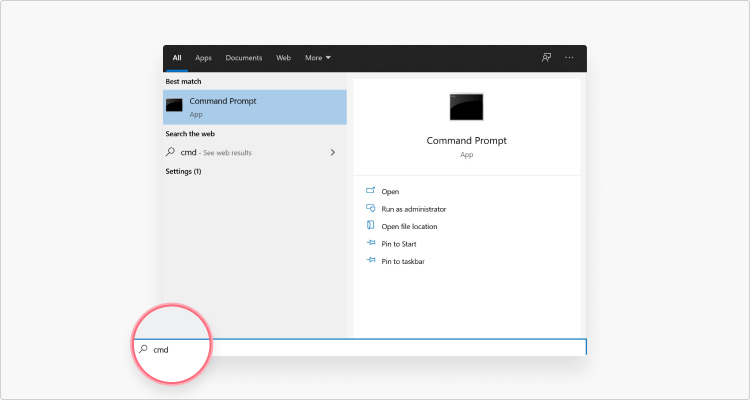The height and width of the screenshot is (400, 750).
Task: Switch to the All search tab
Action: tap(177, 58)
